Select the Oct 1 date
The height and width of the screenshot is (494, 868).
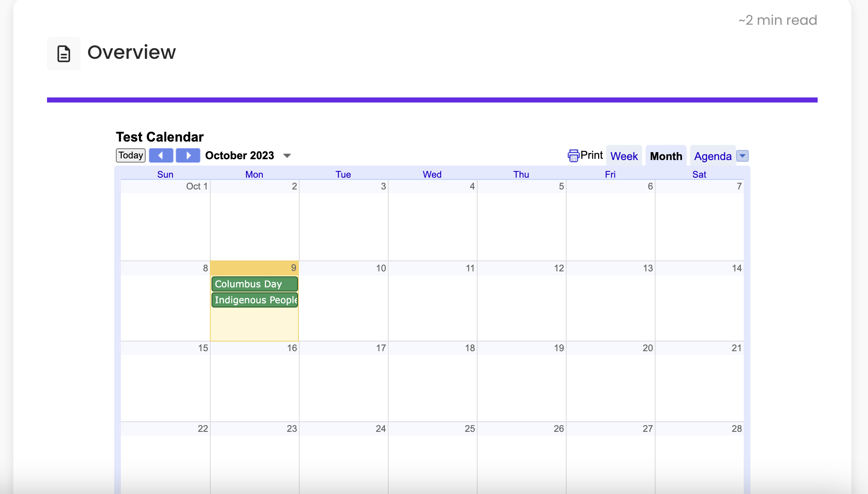[x=197, y=187]
